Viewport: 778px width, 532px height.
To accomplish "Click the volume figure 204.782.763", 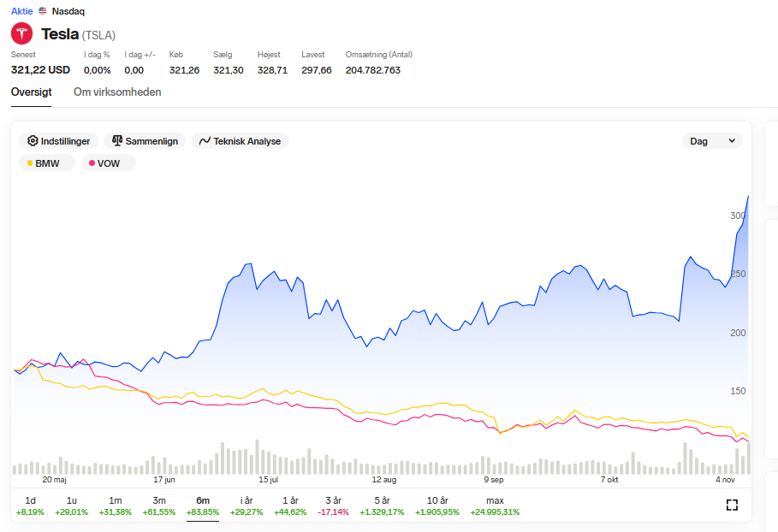I will point(373,70).
